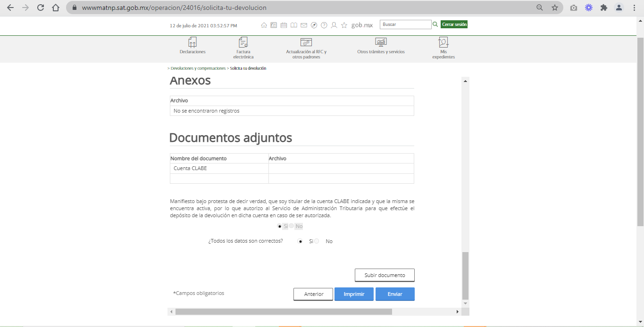Expand the 'Mis expedientes' menu
644x327 pixels.
point(443,48)
